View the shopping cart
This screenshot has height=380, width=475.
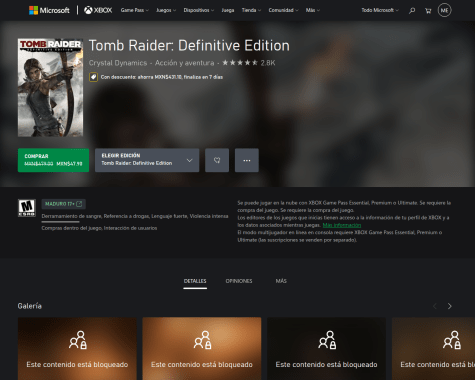point(428,11)
